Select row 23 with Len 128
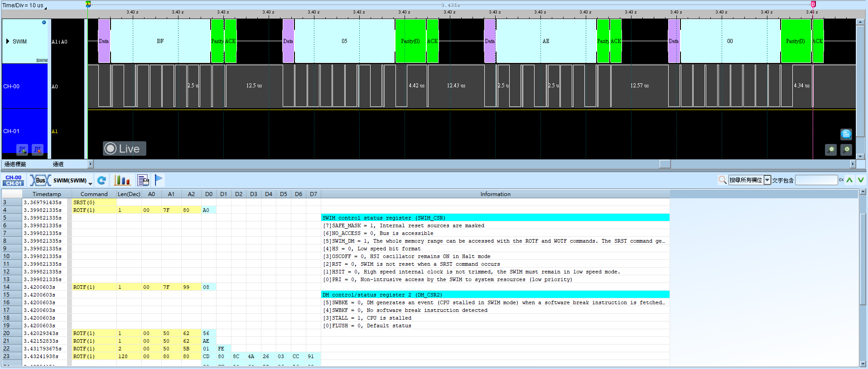The image size is (868, 369). click(x=335, y=356)
